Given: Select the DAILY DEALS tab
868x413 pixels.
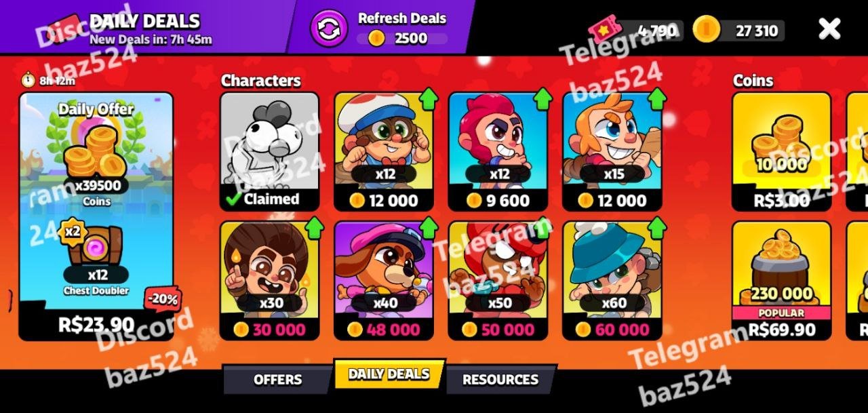Looking at the screenshot, I should tap(389, 375).
